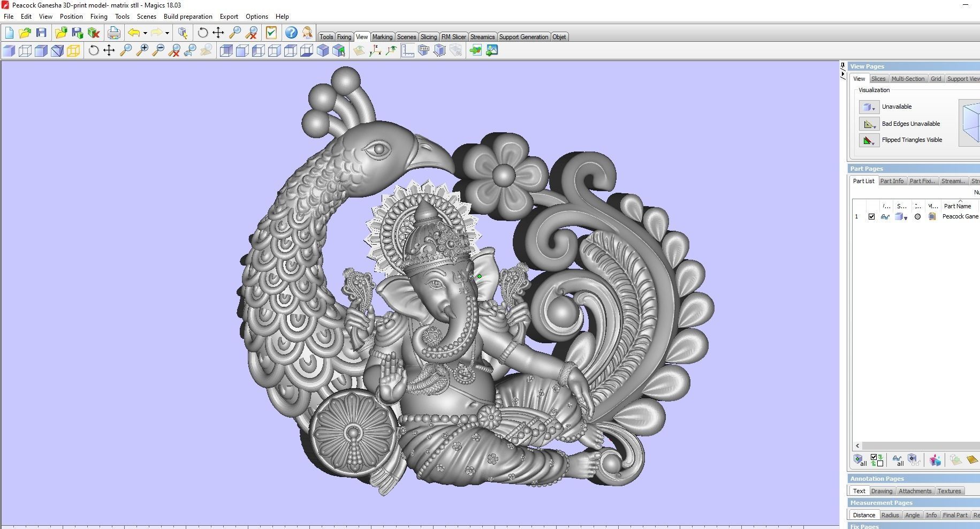Click the Import Part icon
Image resolution: width=980 pixels, height=529 pixels.
(x=60, y=33)
